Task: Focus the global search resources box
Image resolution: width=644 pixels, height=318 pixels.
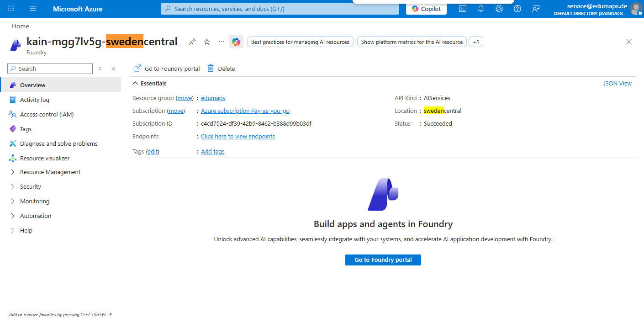Action: pos(280,9)
